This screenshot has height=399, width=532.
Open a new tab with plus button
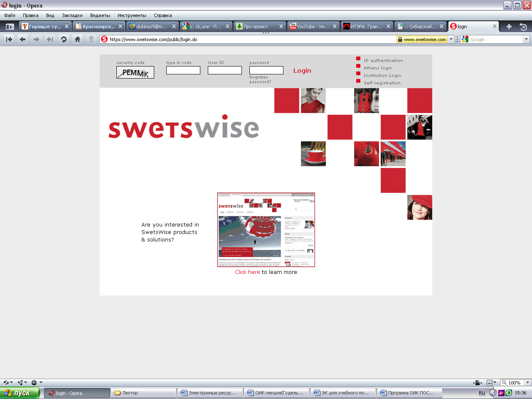(x=509, y=27)
